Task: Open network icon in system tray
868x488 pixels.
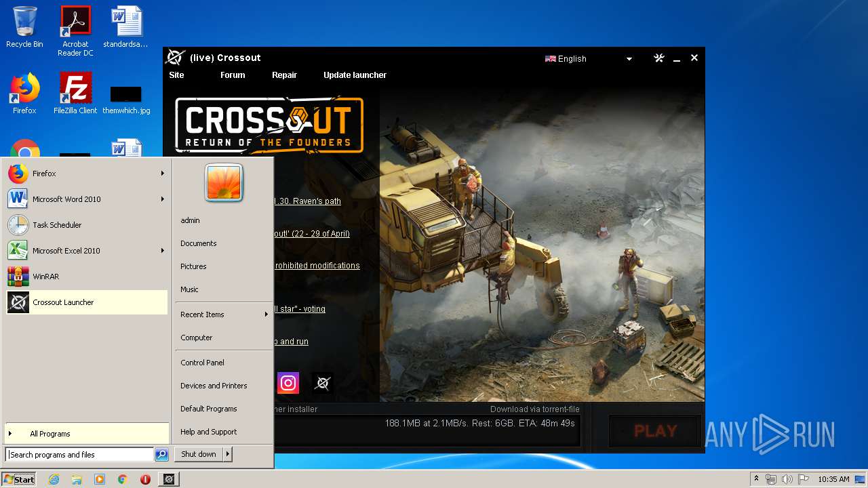Action: tap(771, 479)
